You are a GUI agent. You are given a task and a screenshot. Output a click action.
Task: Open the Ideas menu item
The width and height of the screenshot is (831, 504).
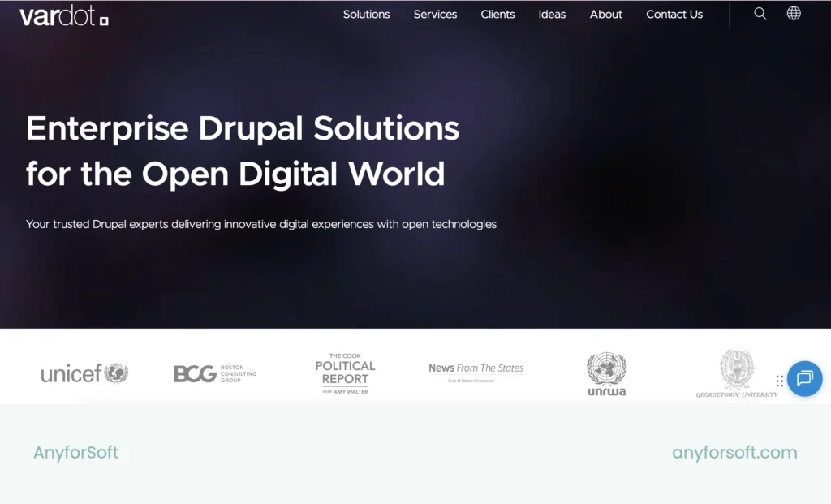552,15
